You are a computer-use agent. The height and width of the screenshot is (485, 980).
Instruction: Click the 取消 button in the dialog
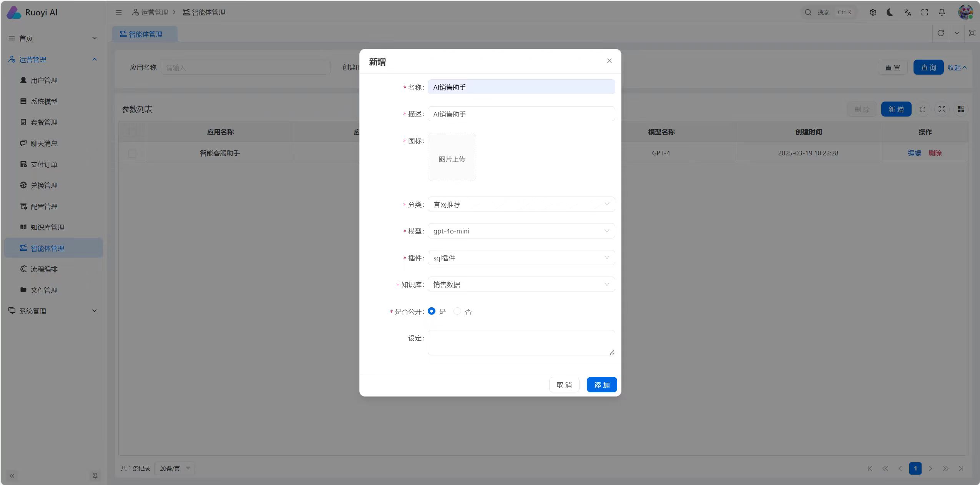pyautogui.click(x=564, y=385)
